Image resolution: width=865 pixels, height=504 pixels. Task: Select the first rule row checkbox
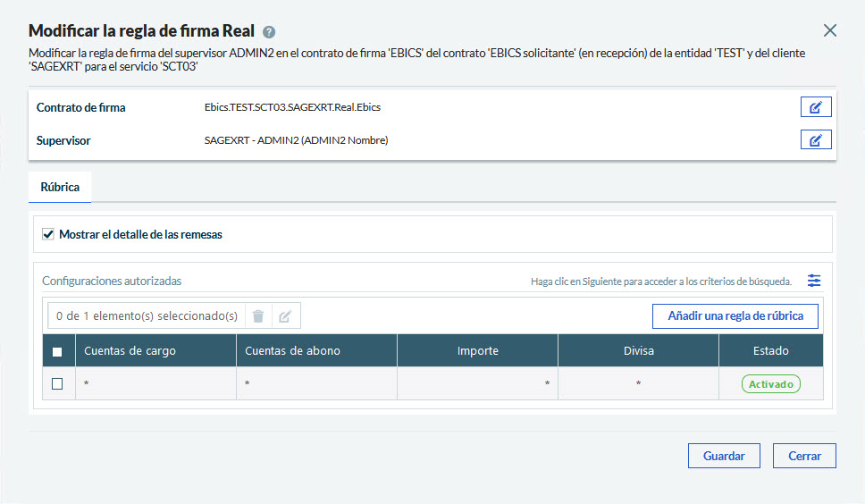click(57, 383)
